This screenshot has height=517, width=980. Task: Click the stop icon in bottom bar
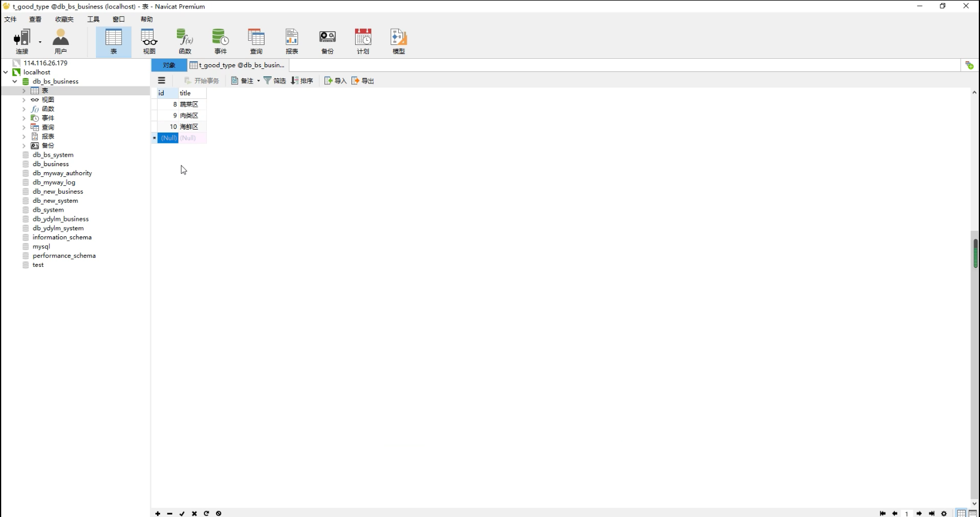pyautogui.click(x=219, y=513)
